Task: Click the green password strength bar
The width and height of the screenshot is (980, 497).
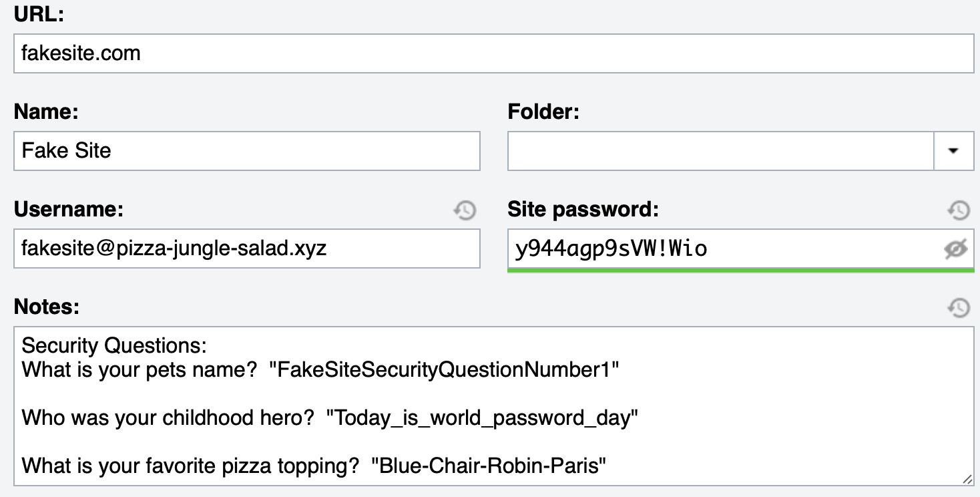Action: tap(741, 271)
